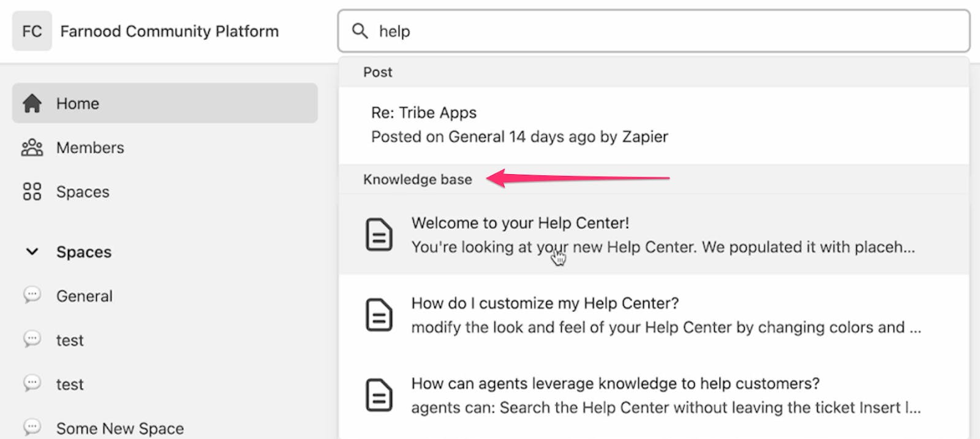The width and height of the screenshot is (980, 439).
Task: Open the Home menu item
Action: tap(78, 104)
